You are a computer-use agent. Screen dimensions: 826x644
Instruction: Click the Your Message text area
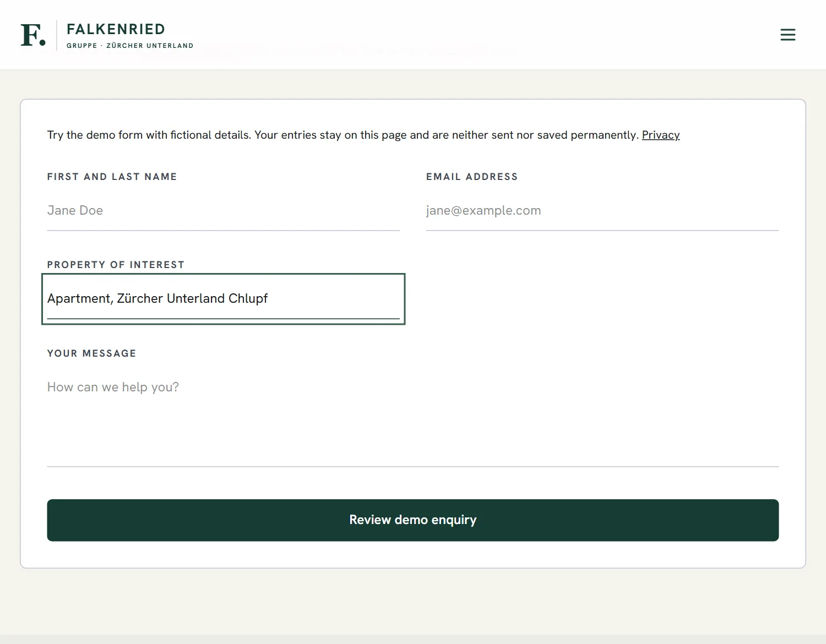click(x=413, y=417)
